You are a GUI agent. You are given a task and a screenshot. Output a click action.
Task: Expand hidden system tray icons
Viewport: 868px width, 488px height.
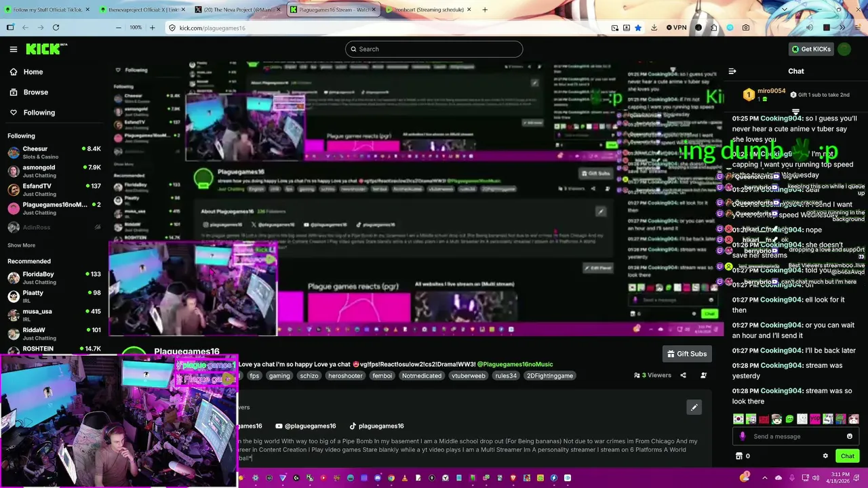[765, 478]
